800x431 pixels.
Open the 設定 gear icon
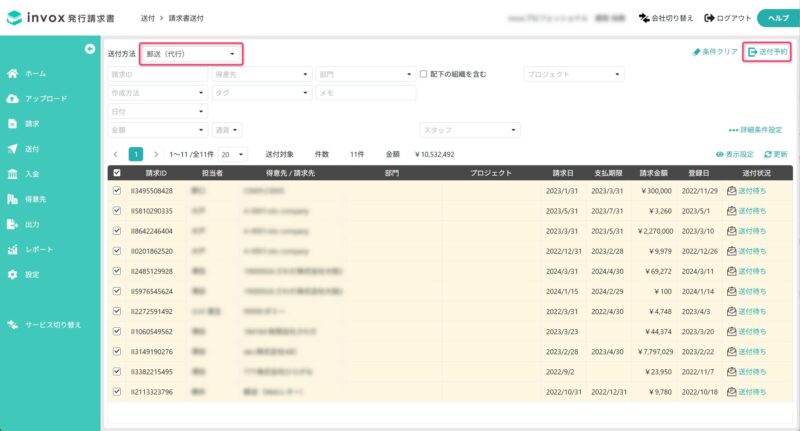point(13,274)
